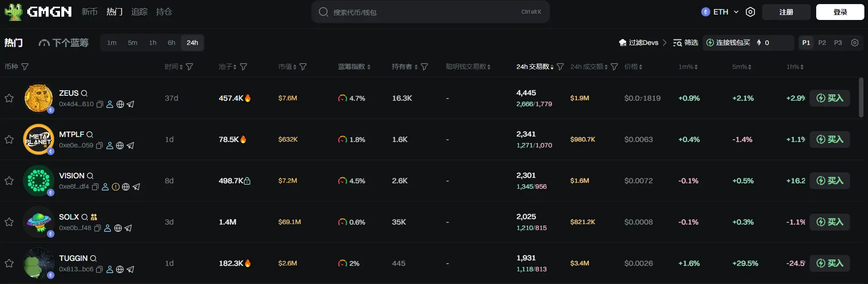The width and height of the screenshot is (868, 284).
Task: Click the 登录 login button
Action: pos(840,12)
